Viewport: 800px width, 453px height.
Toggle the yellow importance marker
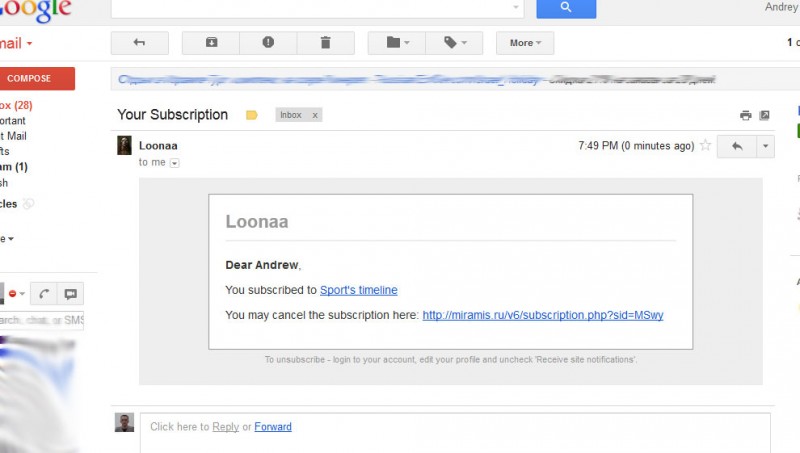252,115
